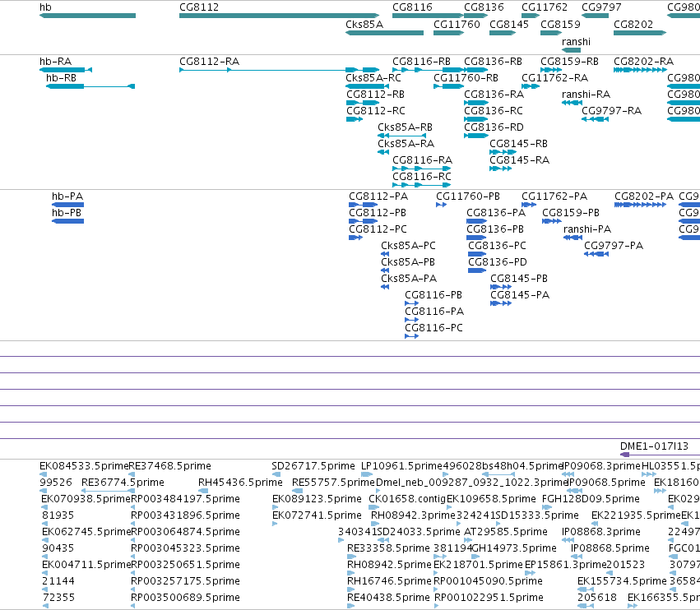Select the 'ranshi-PA' protein label
The width and height of the screenshot is (700, 610).
coord(587,229)
